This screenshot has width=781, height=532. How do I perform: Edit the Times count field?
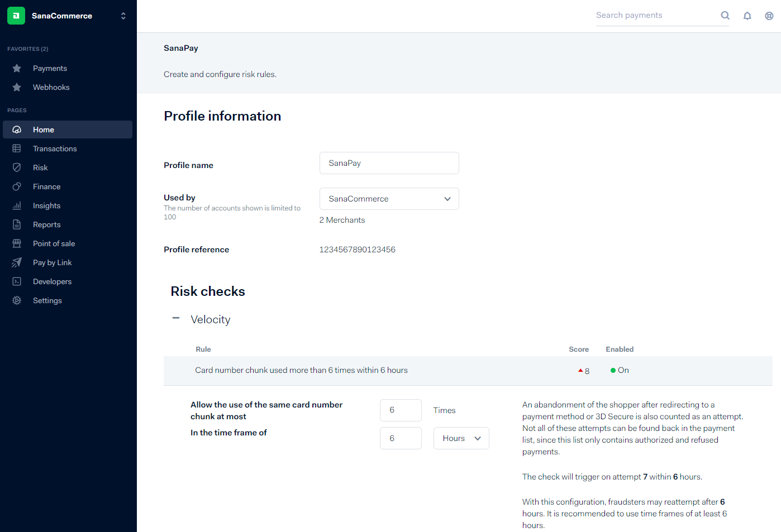click(x=401, y=410)
